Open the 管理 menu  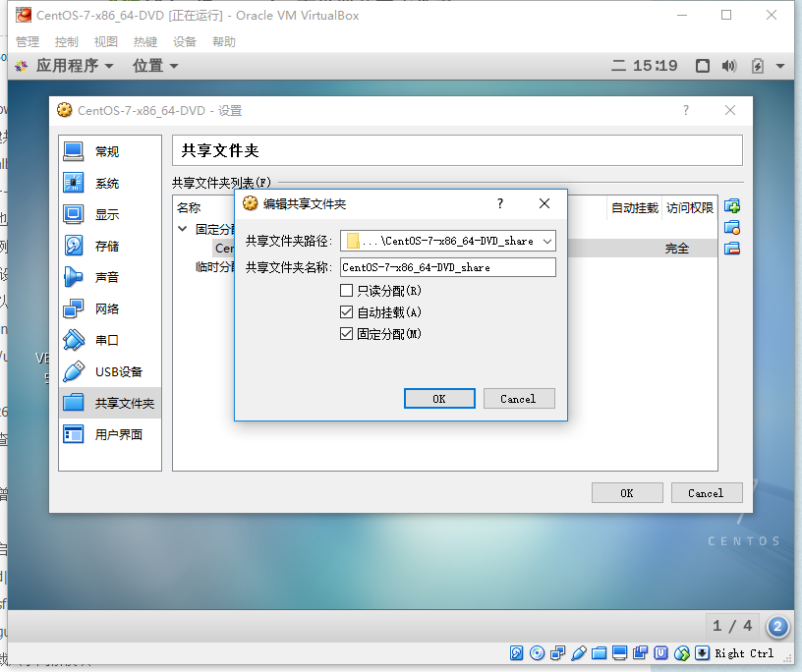[28, 41]
